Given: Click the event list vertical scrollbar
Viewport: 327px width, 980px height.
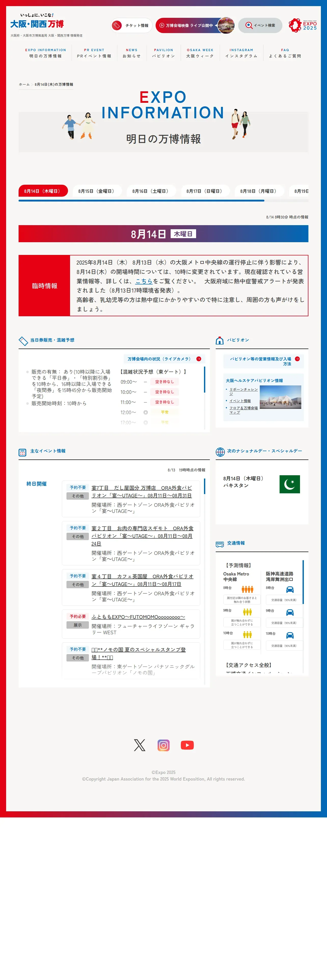Looking at the screenshot, I should tap(205, 486).
